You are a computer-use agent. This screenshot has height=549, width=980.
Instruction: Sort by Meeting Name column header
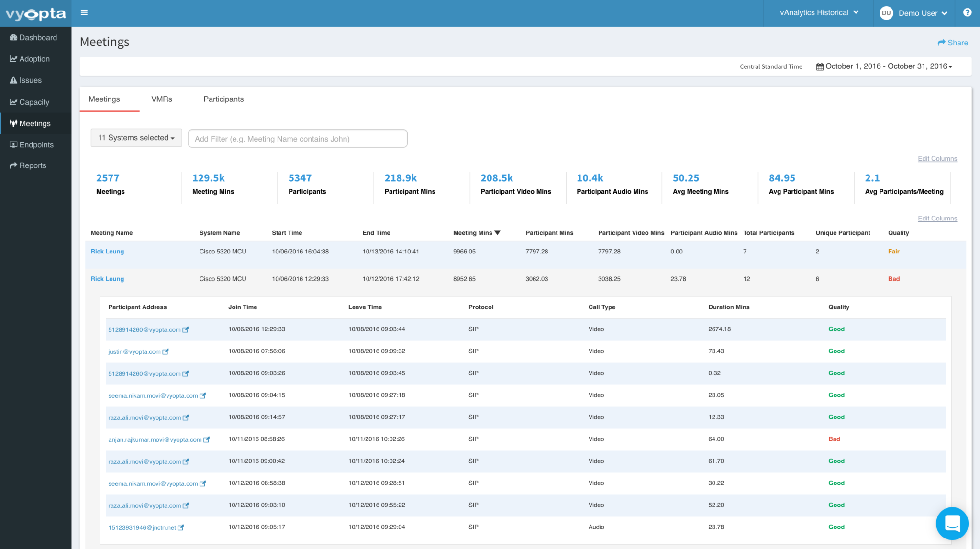coord(111,233)
